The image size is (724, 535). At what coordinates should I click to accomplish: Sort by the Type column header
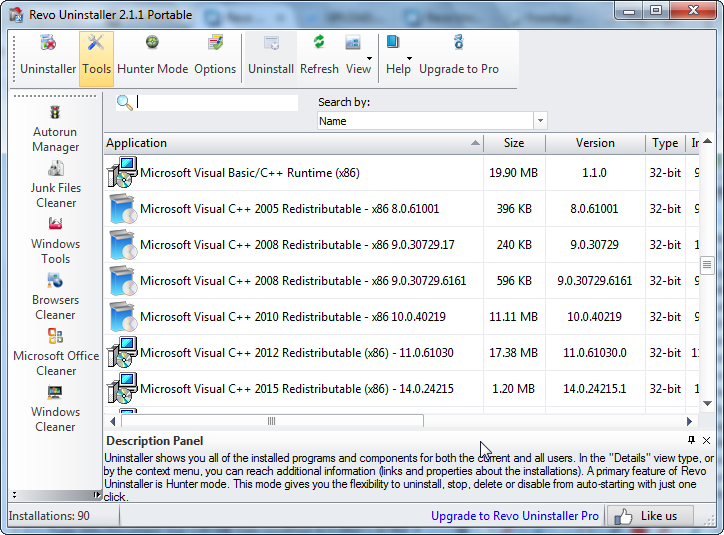(665, 143)
